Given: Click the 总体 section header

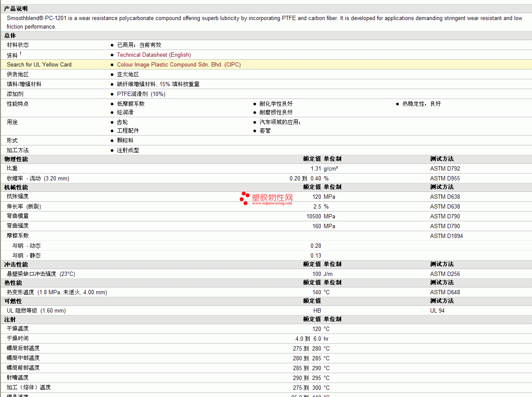Looking at the screenshot, I should [10, 35].
